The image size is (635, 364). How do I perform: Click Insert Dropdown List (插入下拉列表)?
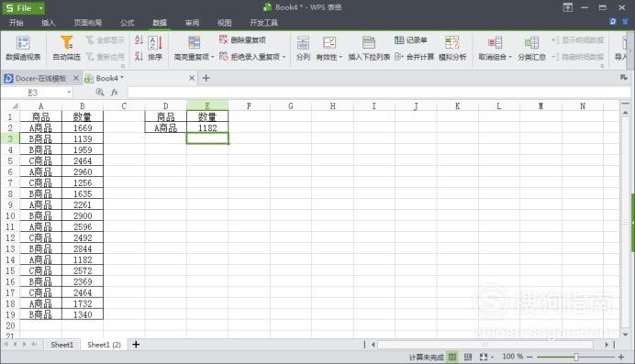[369, 49]
